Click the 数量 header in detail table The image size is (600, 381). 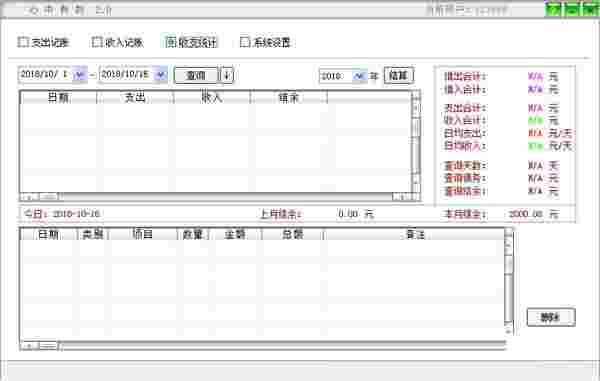192,234
